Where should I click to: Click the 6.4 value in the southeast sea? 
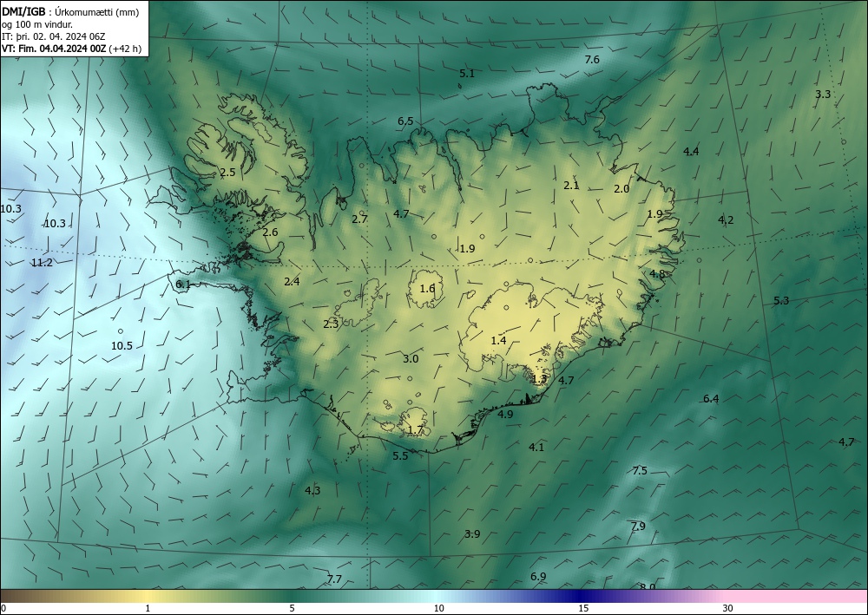pyautogui.click(x=711, y=399)
